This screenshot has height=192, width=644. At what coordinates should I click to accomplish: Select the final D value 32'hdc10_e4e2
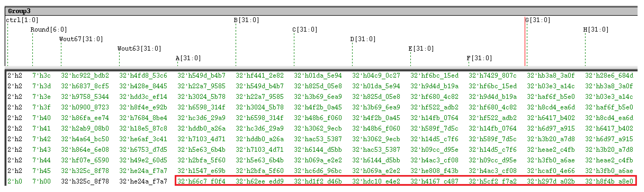tap(376, 181)
